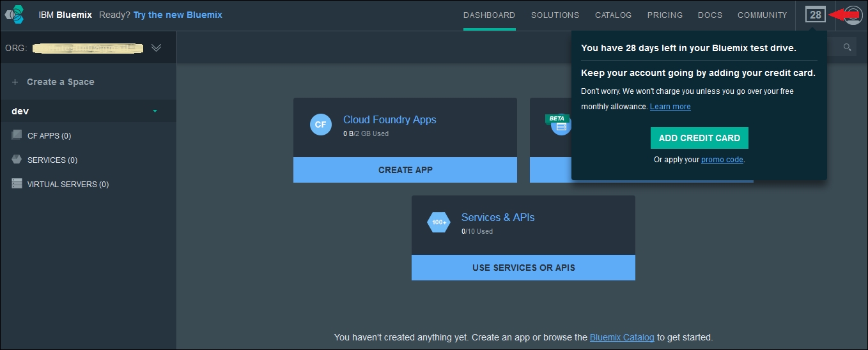Click the Try the new Bluemix link
868x350 pixels.
[178, 15]
